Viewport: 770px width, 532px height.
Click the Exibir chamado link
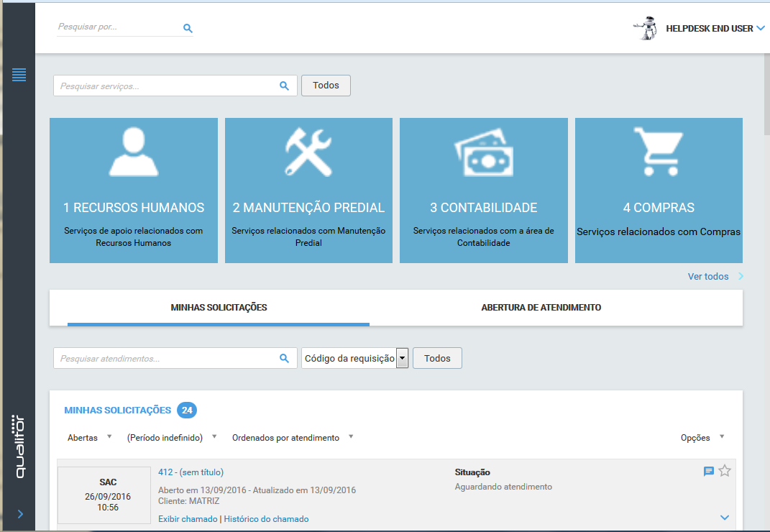pyautogui.click(x=188, y=519)
